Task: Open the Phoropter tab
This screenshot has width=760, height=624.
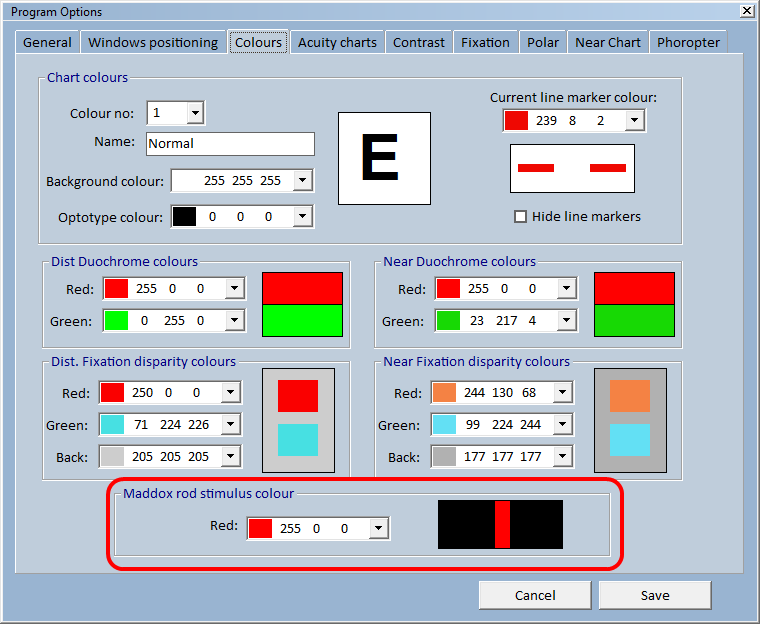Action: click(688, 43)
